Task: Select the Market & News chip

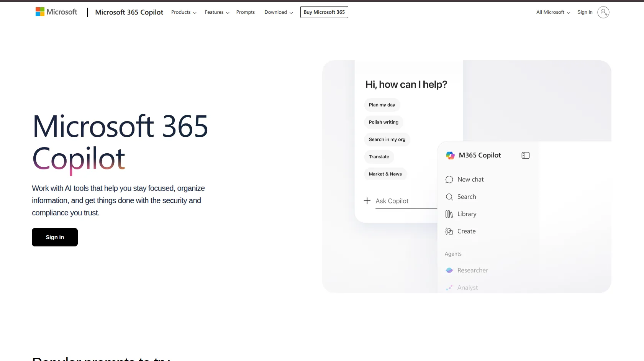Action: (x=385, y=174)
